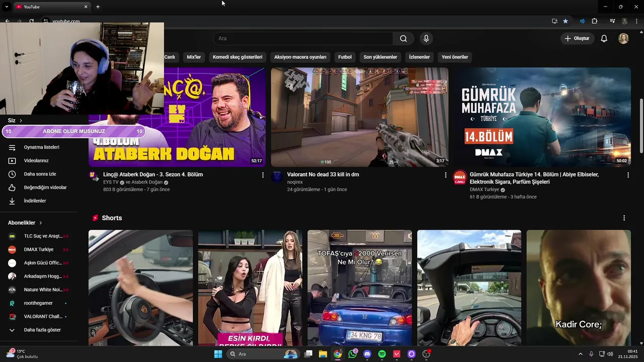Go back in browser history
644x362 pixels.
coord(7,21)
